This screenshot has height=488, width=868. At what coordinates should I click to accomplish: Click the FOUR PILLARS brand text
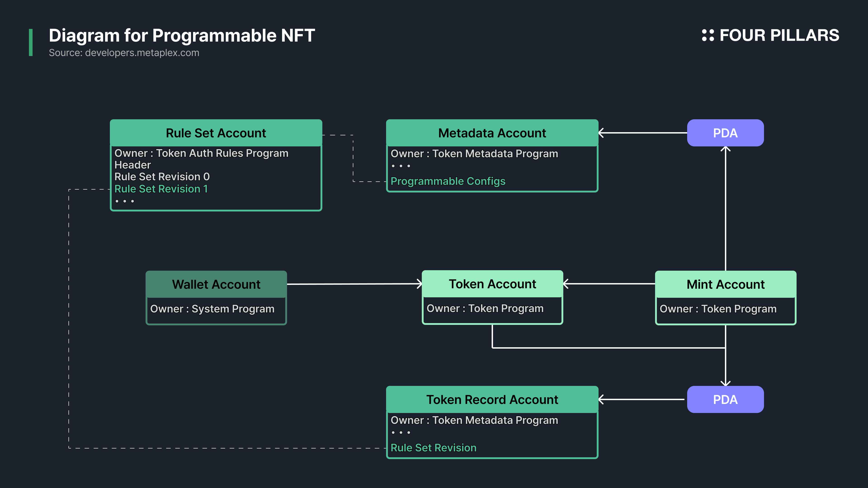pyautogui.click(x=779, y=35)
